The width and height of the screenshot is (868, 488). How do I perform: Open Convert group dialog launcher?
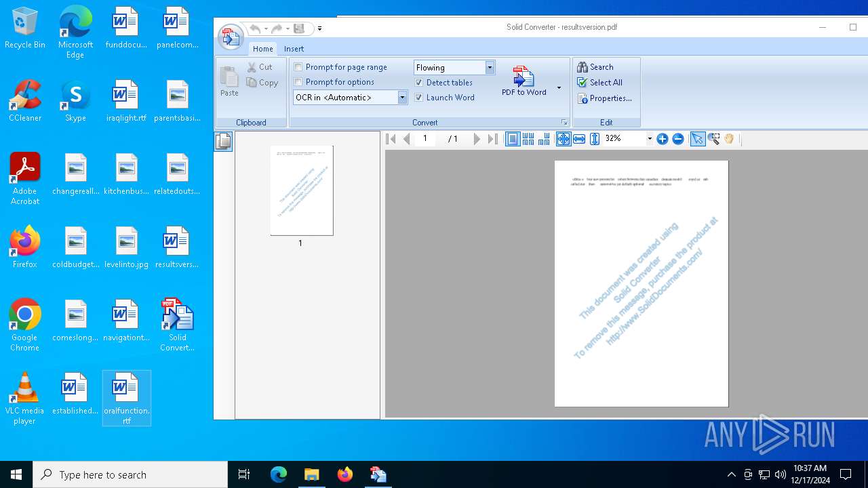tap(564, 122)
